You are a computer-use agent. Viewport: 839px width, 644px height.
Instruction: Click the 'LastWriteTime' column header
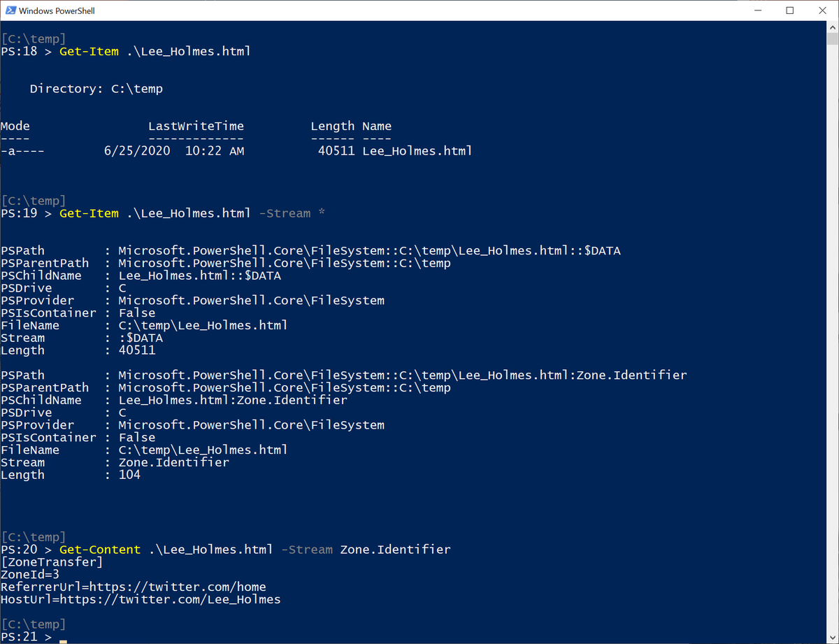[196, 127]
